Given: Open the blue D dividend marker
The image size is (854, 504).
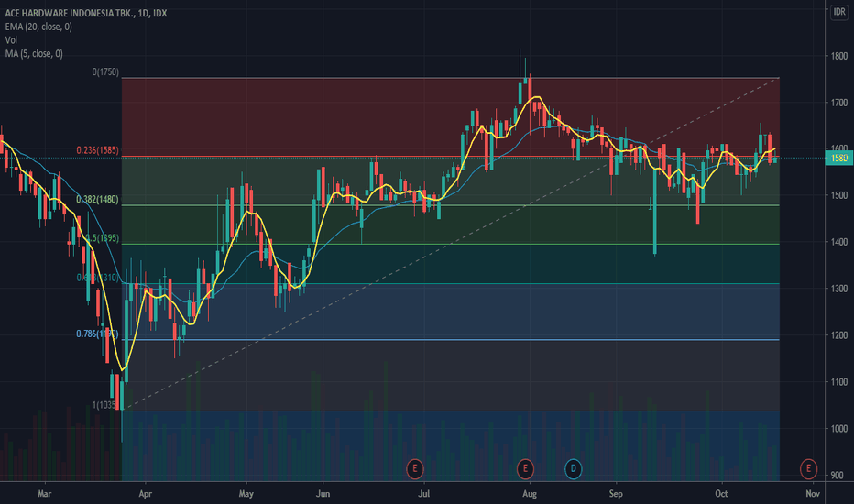Looking at the screenshot, I should 573,468.
